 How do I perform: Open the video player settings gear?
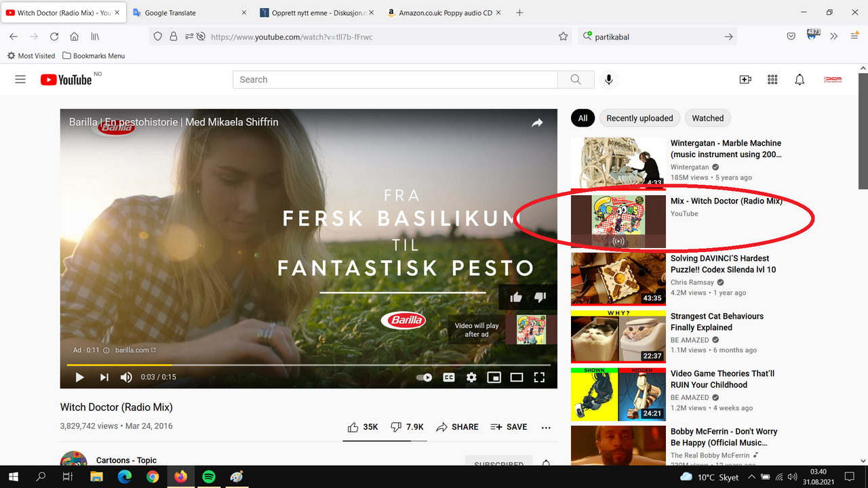(471, 377)
